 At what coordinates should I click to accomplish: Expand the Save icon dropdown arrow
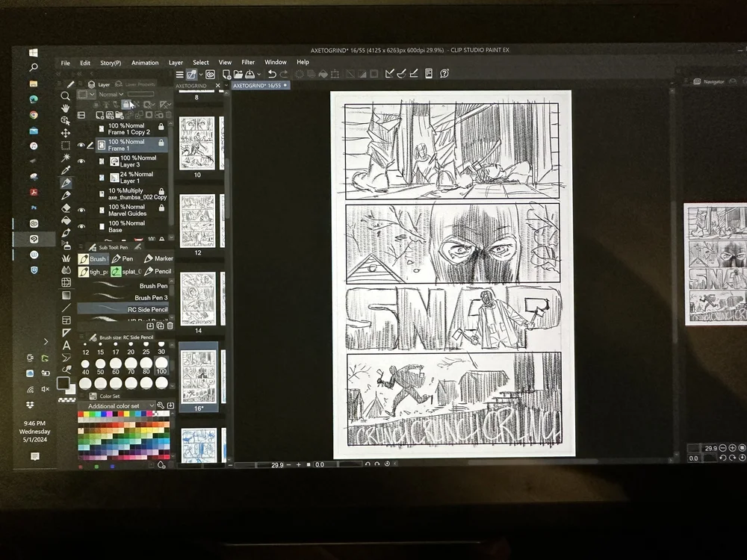(258, 74)
